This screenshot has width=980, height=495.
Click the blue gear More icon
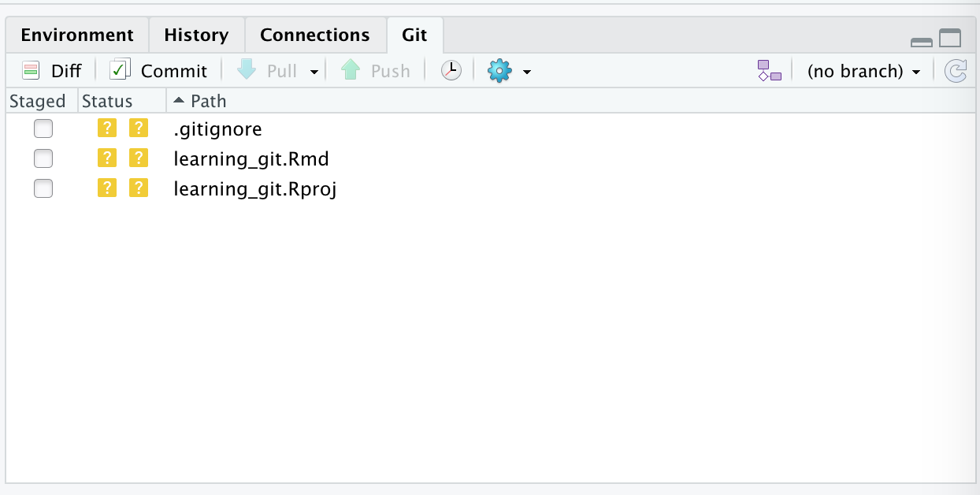(x=499, y=71)
